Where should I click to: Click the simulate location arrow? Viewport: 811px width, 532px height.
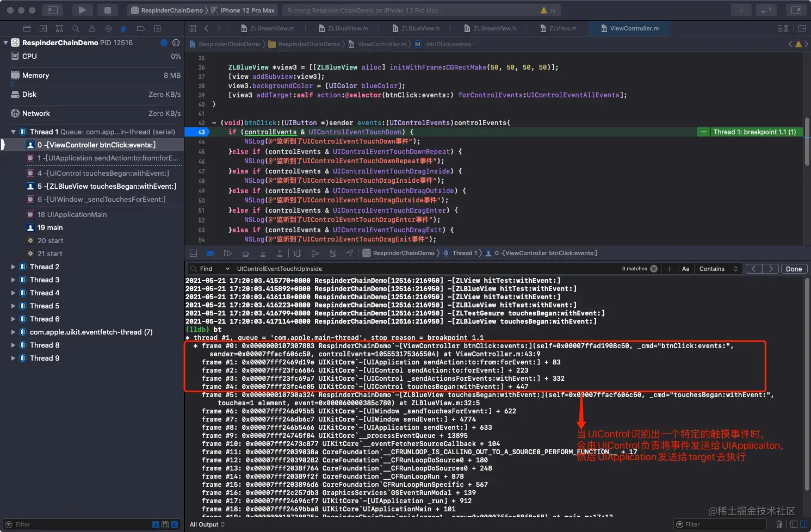[349, 253]
